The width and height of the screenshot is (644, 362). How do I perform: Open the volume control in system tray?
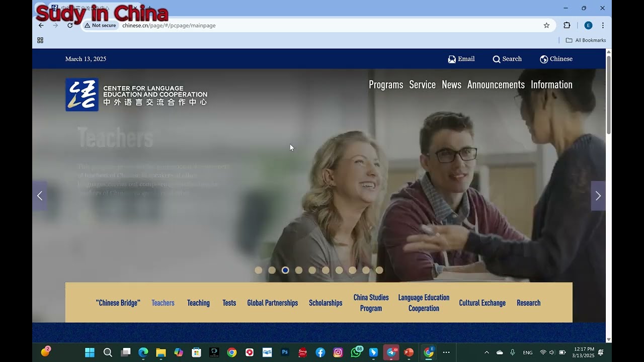pyautogui.click(x=552, y=352)
